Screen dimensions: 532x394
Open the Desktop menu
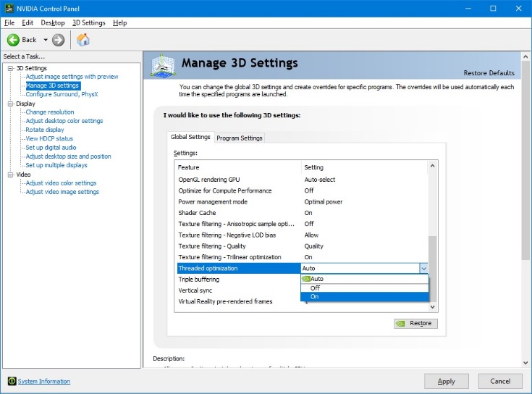click(53, 22)
